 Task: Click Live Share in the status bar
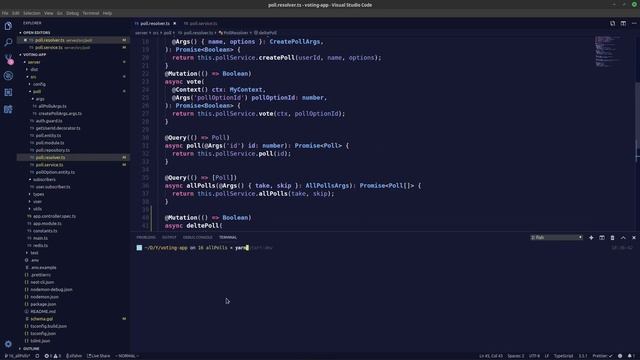tap(98, 356)
